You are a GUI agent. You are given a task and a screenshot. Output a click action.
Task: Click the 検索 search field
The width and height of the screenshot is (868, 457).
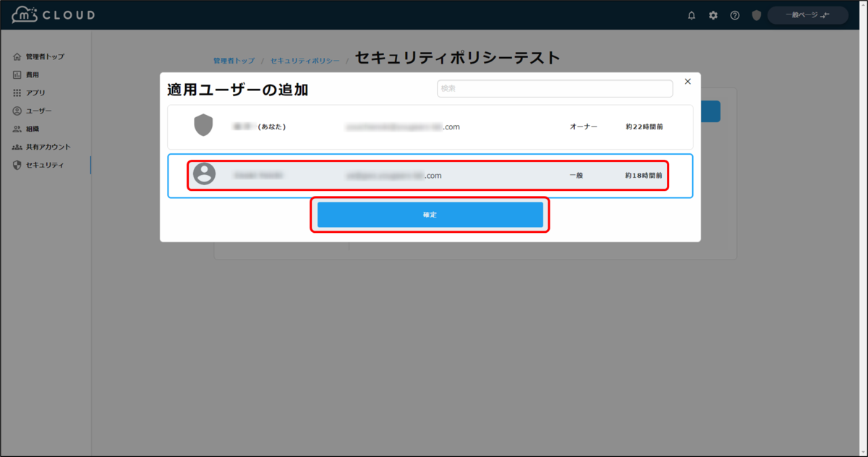(x=554, y=87)
